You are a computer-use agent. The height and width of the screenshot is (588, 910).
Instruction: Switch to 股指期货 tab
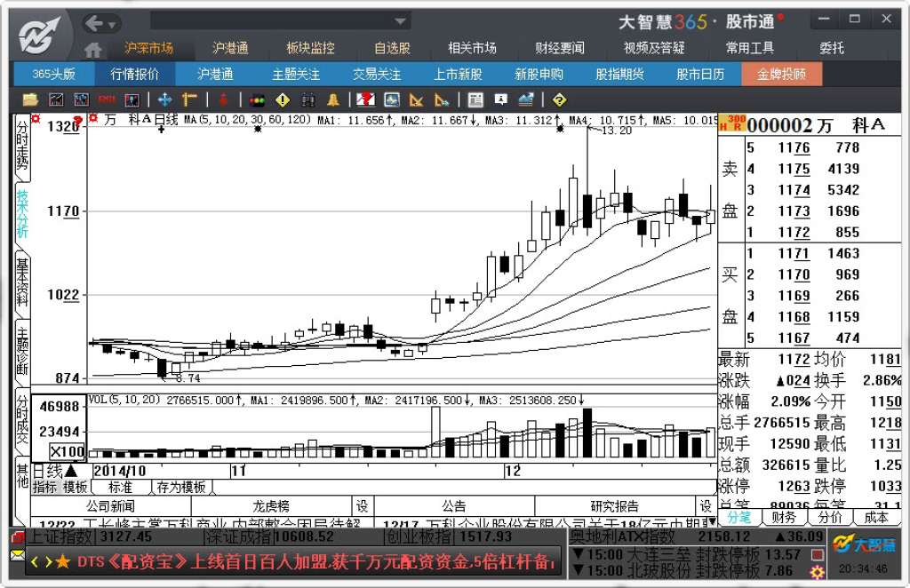(619, 75)
